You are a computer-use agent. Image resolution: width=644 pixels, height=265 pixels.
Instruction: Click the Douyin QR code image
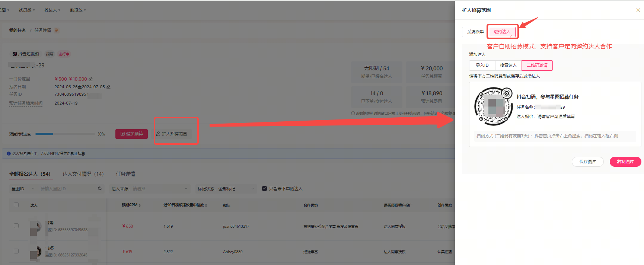[494, 106]
